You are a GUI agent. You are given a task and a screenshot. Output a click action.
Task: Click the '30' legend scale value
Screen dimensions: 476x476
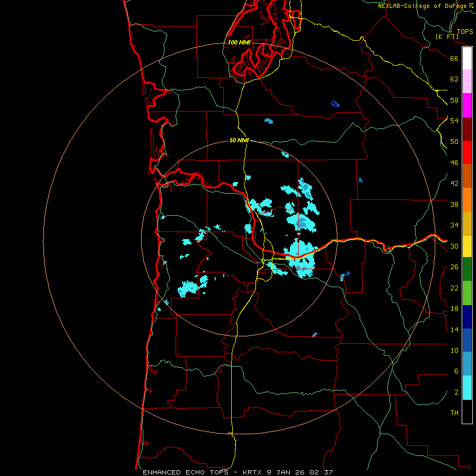(x=454, y=246)
